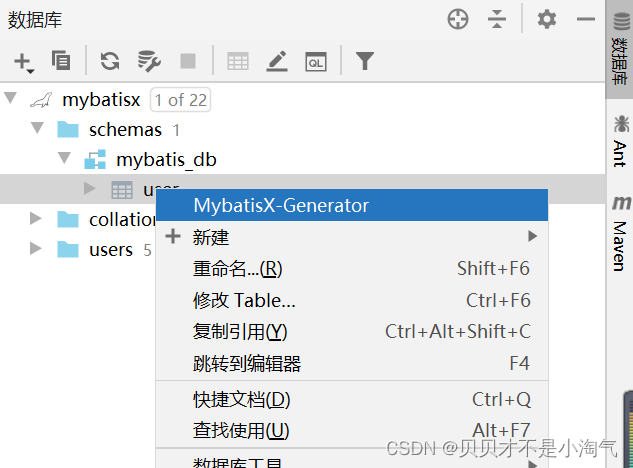Click the blue folder icon beside schemas
The width and height of the screenshot is (633, 468).
(x=68, y=129)
